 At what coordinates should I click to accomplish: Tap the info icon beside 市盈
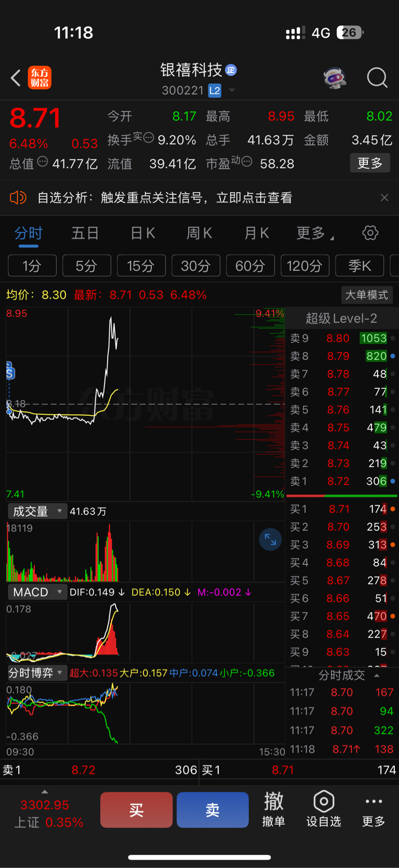pyautogui.click(x=247, y=162)
